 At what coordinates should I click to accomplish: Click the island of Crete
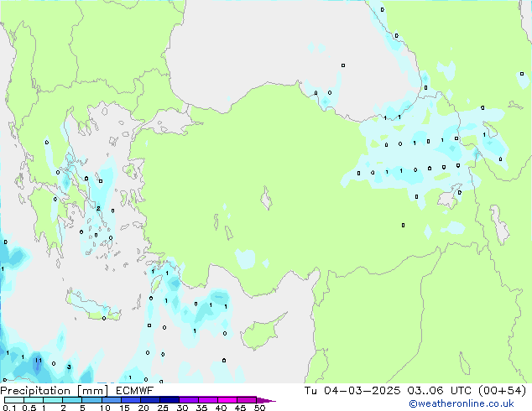coord(92,307)
